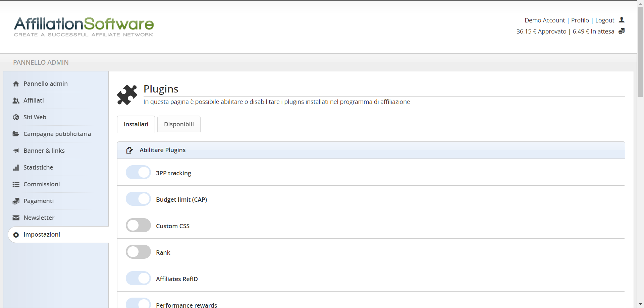This screenshot has width=644, height=308.
Task: Click the home icon beside Pannello admin
Action: [16, 84]
